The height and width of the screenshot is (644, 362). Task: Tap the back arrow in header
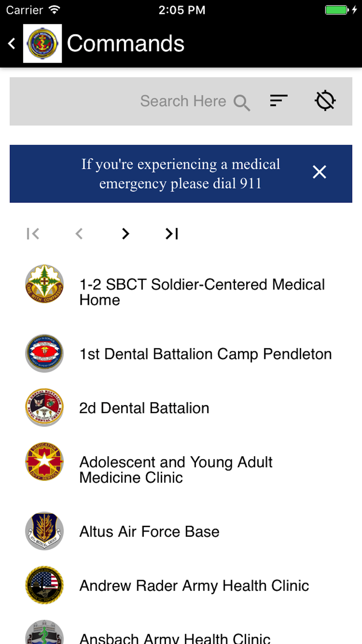click(x=12, y=44)
